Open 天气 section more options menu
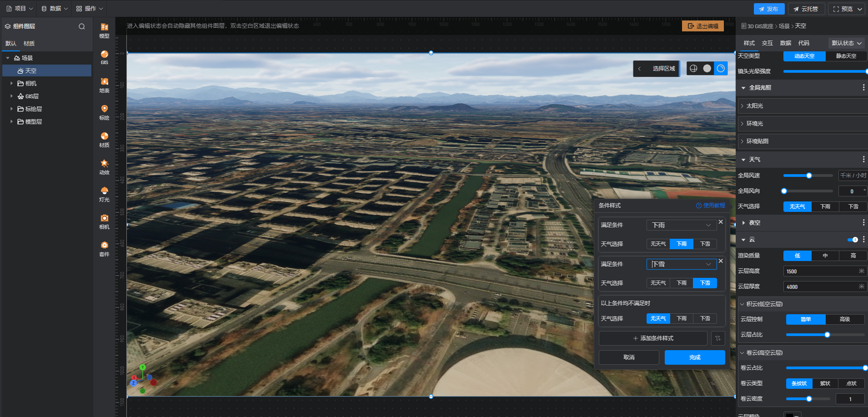This screenshot has height=417, width=868. (863, 159)
